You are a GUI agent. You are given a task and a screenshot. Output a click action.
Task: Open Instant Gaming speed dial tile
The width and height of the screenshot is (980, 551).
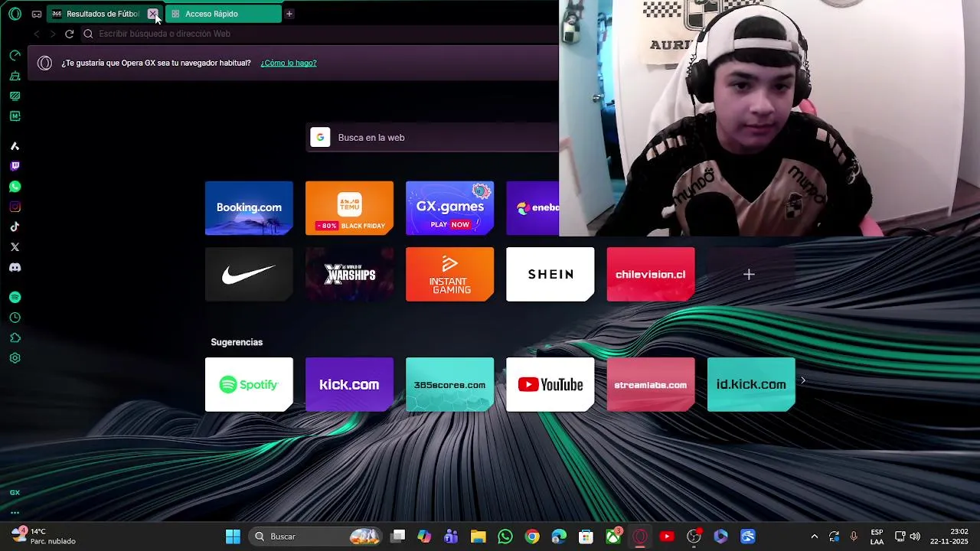pyautogui.click(x=449, y=274)
